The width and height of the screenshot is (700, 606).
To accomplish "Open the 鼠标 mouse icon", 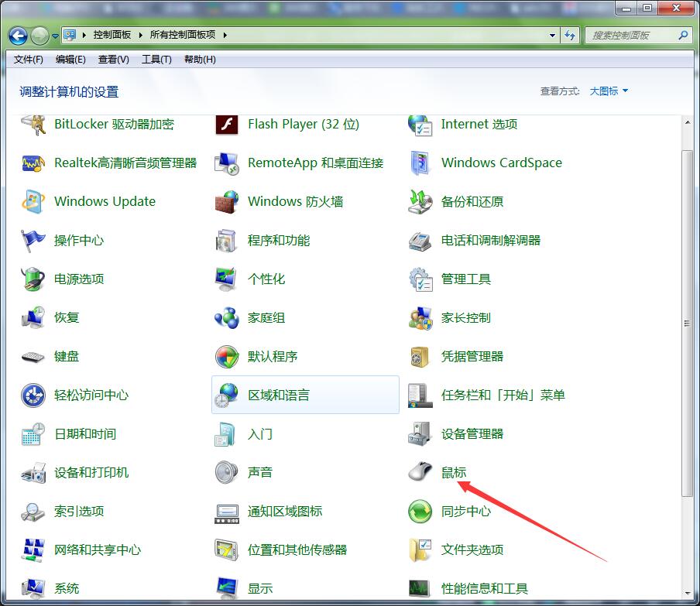I will (x=420, y=472).
